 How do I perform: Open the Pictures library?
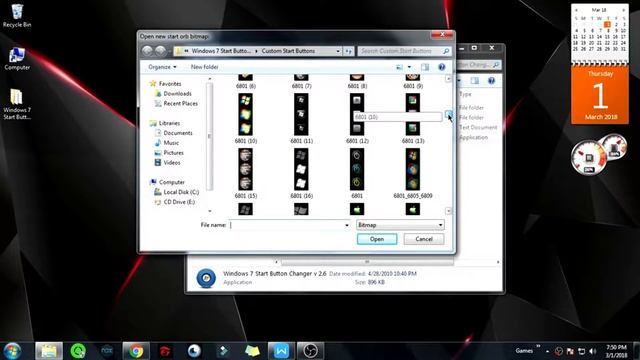(x=173, y=153)
